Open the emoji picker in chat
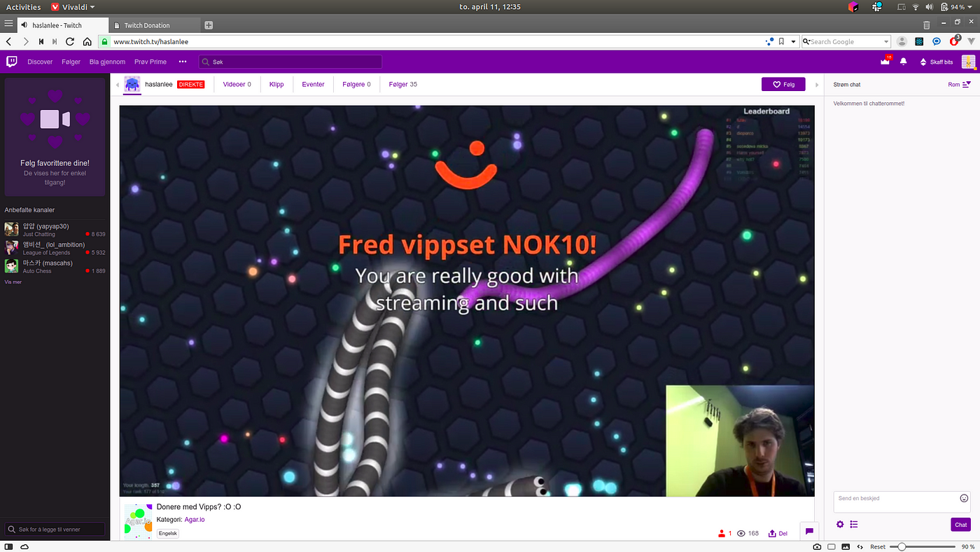980x552 pixels. (x=964, y=498)
